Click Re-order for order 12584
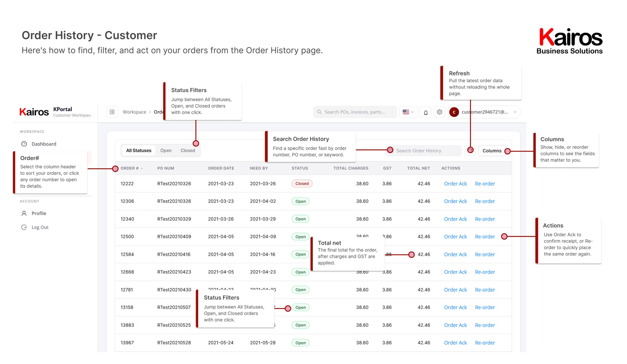Image resolution: width=627 pixels, height=364 pixels. [485, 254]
